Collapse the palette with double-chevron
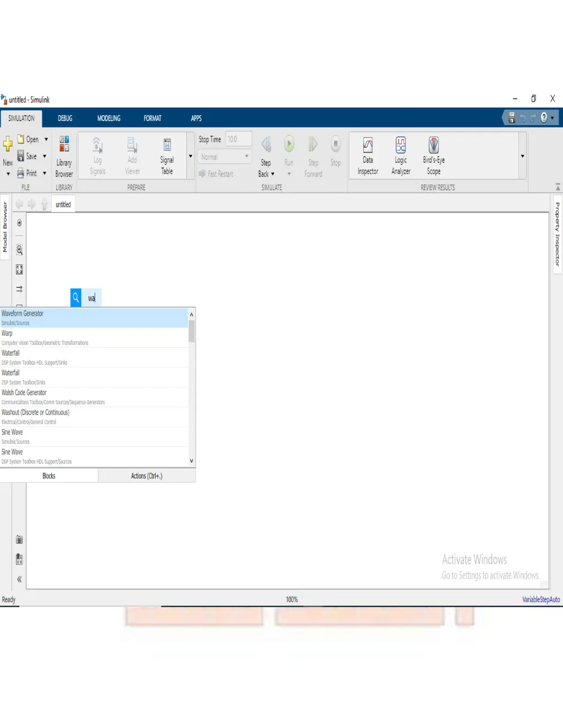Screen dimensions: 563x728 tap(19, 579)
